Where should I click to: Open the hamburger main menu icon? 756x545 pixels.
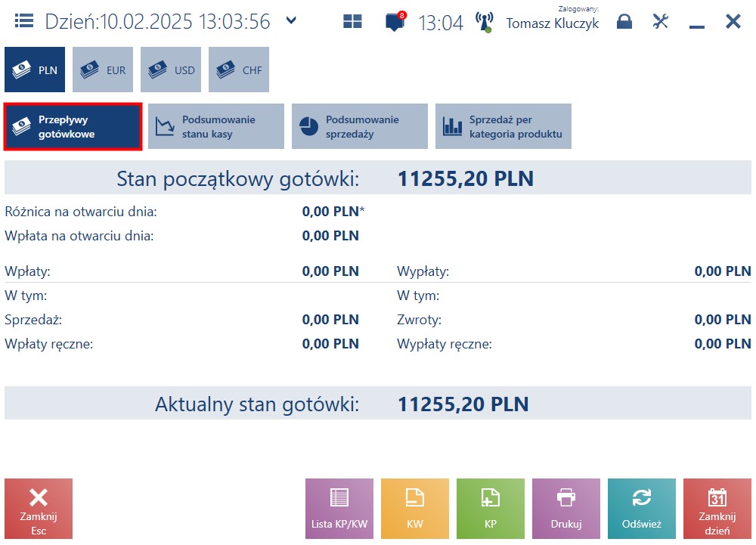pos(24,20)
